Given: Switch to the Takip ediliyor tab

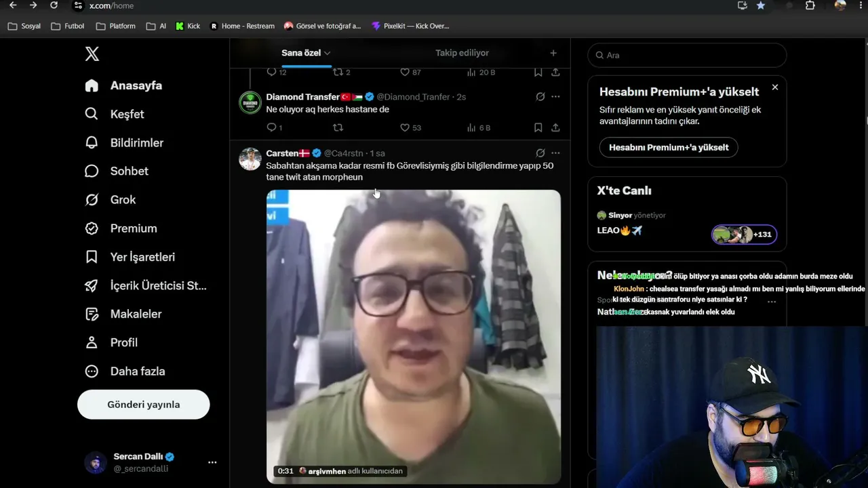Looking at the screenshot, I should [462, 53].
